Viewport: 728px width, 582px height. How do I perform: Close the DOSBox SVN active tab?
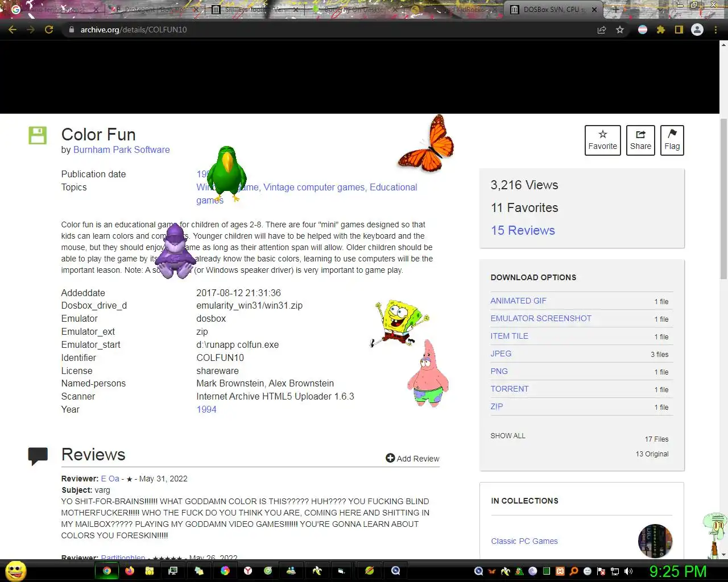(x=594, y=10)
